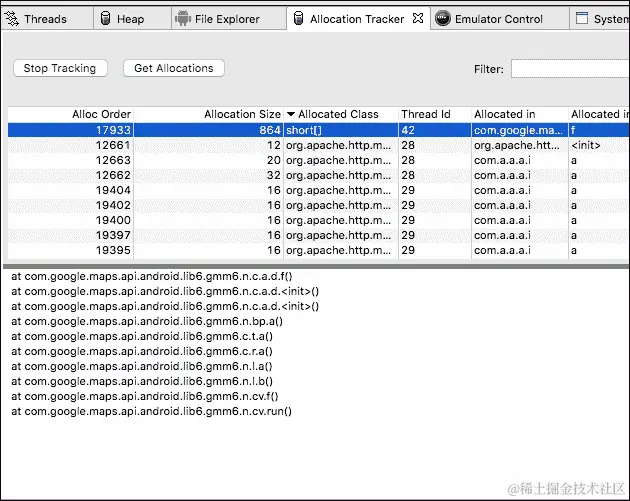Image resolution: width=630 pixels, height=501 pixels.
Task: Click stack frame gmm6.n.l.a()
Action: pos(142,366)
